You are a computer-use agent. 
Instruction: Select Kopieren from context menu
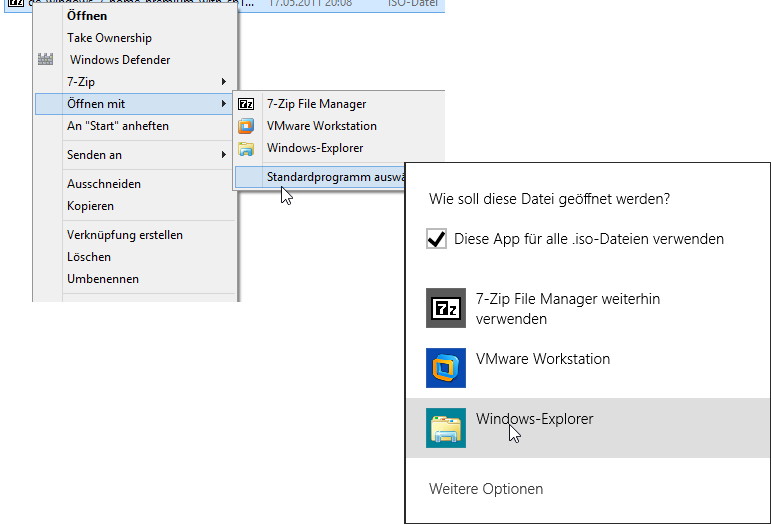click(90, 206)
